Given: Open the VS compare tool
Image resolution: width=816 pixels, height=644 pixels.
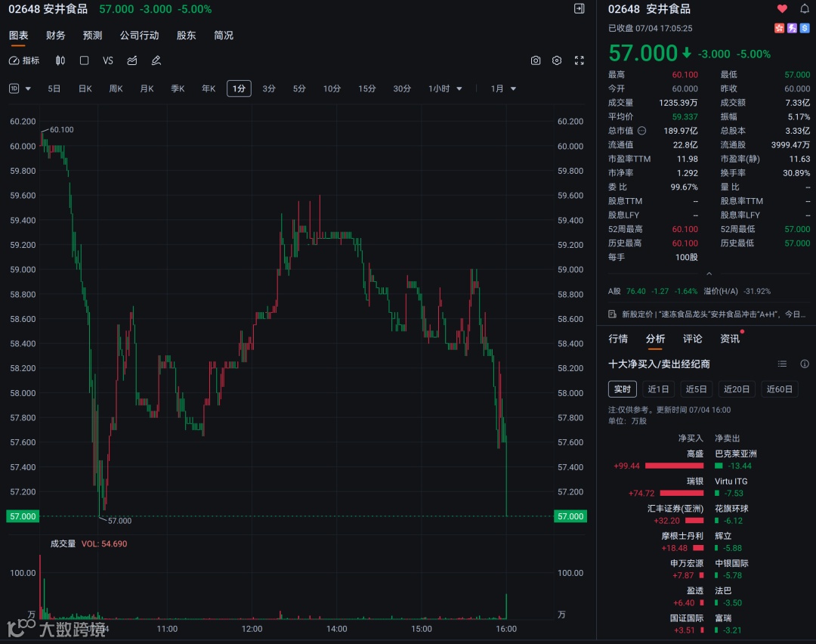Looking at the screenshot, I should [108, 60].
